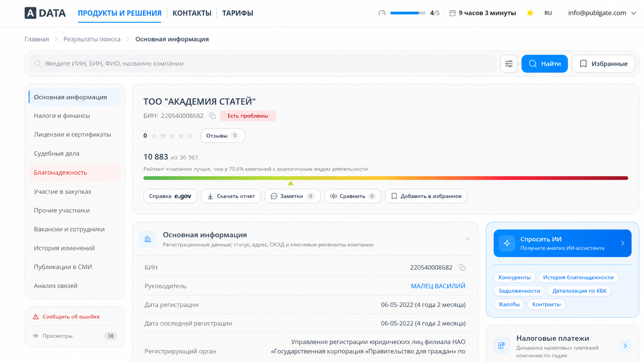This screenshot has height=362, width=644.
Task: Copy the BIN under the company title
Action: (212, 116)
